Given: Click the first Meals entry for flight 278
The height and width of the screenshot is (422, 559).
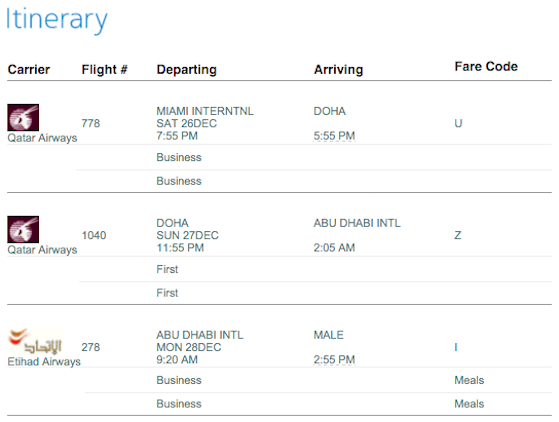Looking at the screenshot, I should [x=469, y=380].
